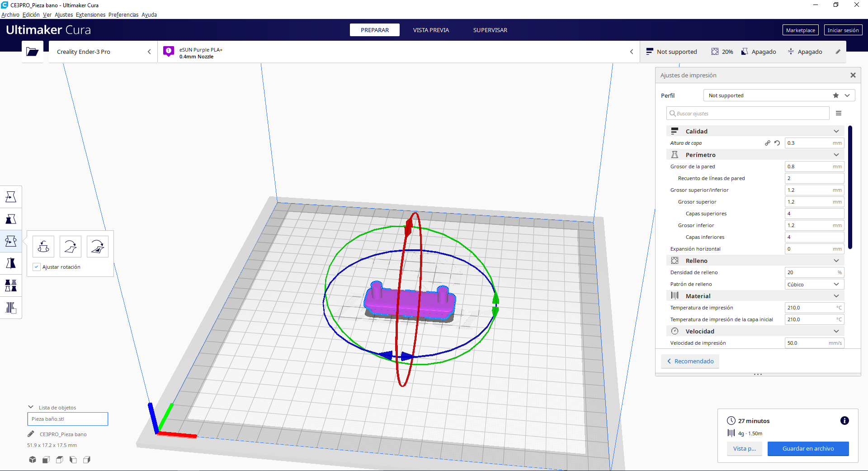Collapse the Relleno section

point(836,261)
